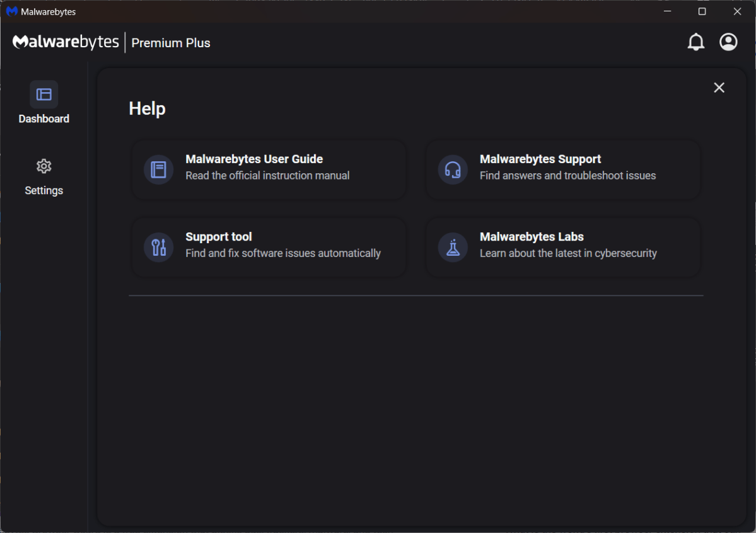756x533 pixels.
Task: Select the Settings label in sidebar
Action: pyautogui.click(x=44, y=190)
